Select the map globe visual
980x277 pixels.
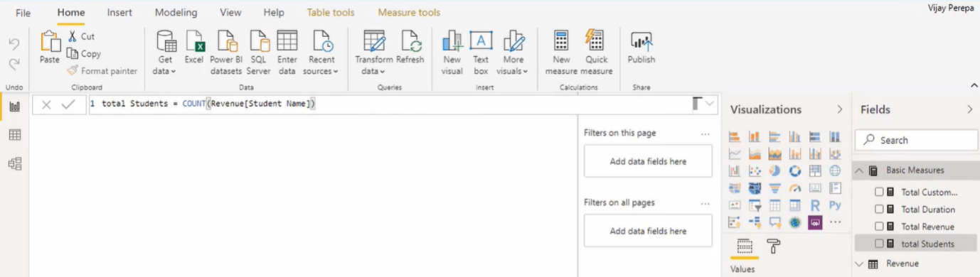pos(835,171)
